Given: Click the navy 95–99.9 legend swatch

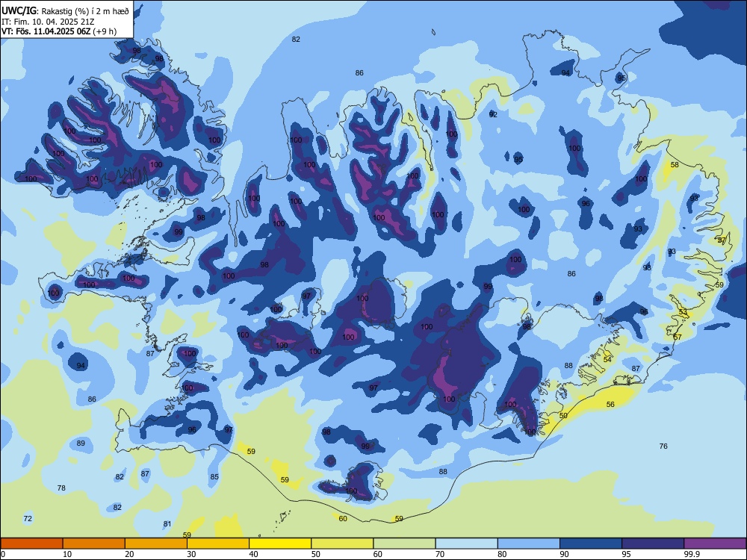Looking at the screenshot, I should [653, 544].
